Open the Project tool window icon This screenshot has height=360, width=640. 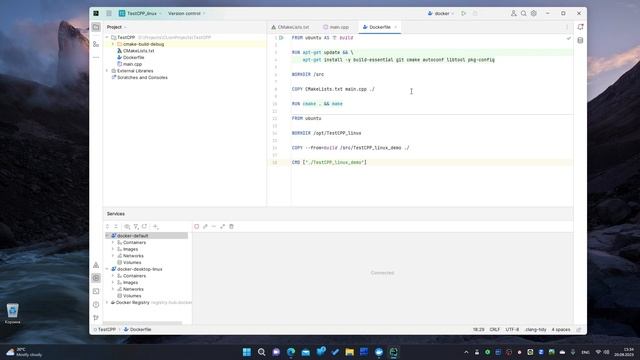(x=96, y=27)
